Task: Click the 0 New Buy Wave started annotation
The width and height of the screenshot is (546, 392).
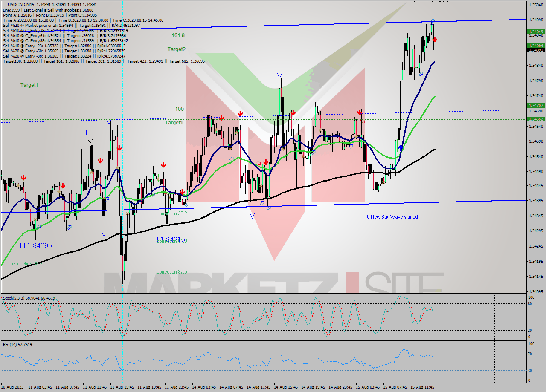Action: (x=392, y=217)
